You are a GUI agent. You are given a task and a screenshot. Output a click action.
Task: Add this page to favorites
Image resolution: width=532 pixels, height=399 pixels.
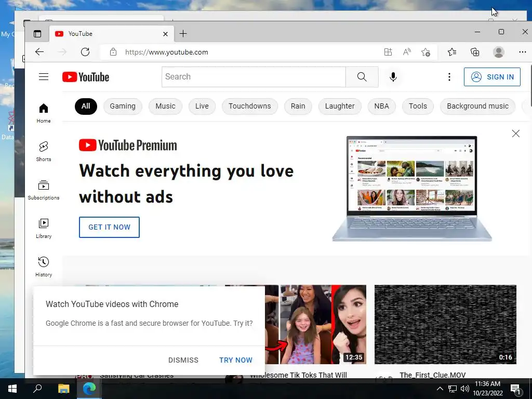tap(425, 52)
